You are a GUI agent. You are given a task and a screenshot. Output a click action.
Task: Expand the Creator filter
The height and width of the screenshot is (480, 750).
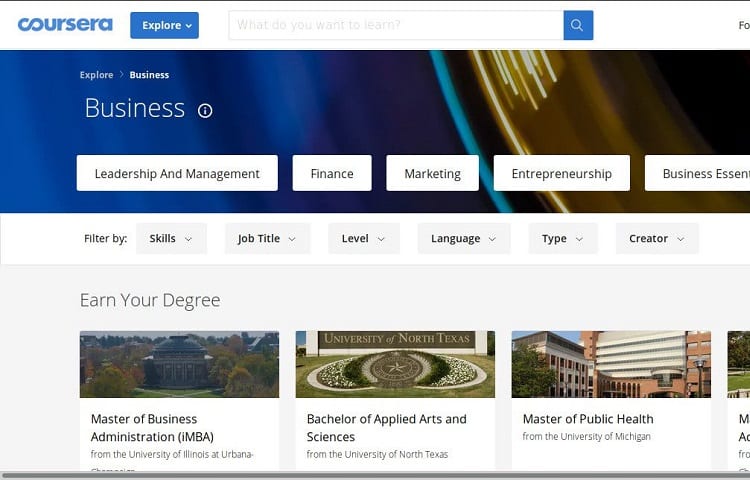657,239
